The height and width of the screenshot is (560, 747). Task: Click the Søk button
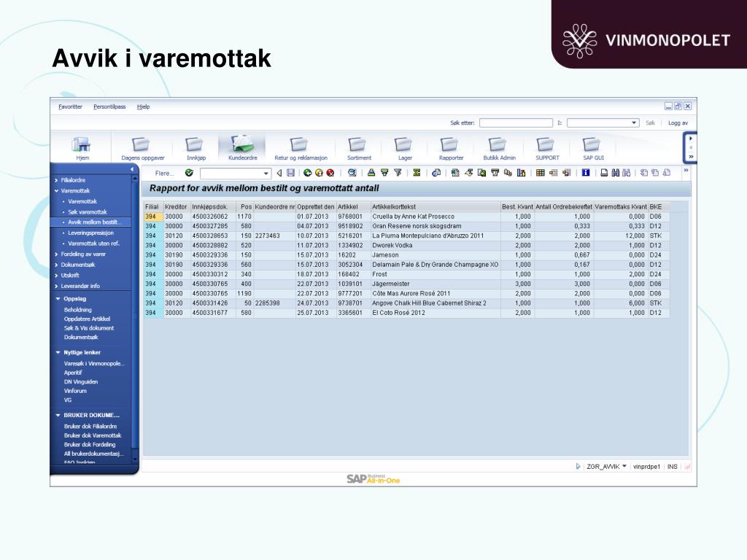pyautogui.click(x=650, y=122)
